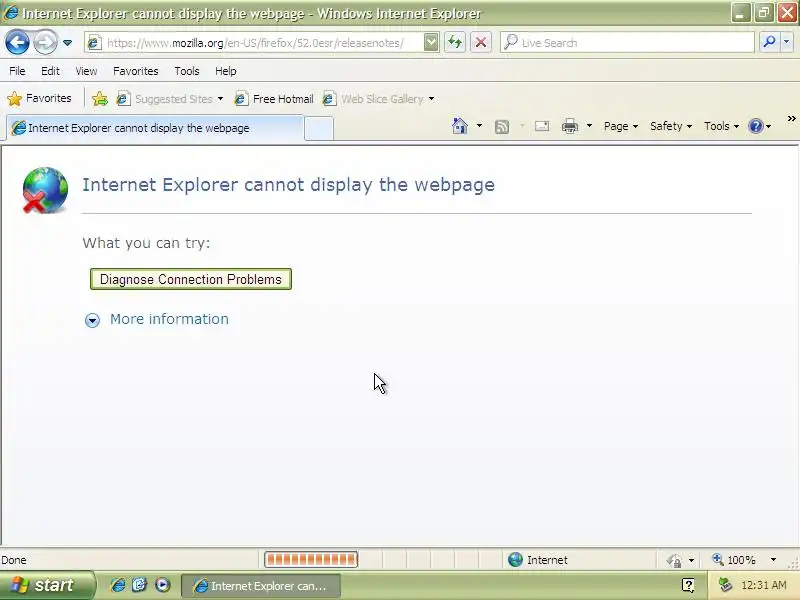Click the RSS Feeds icon

[x=502, y=126]
